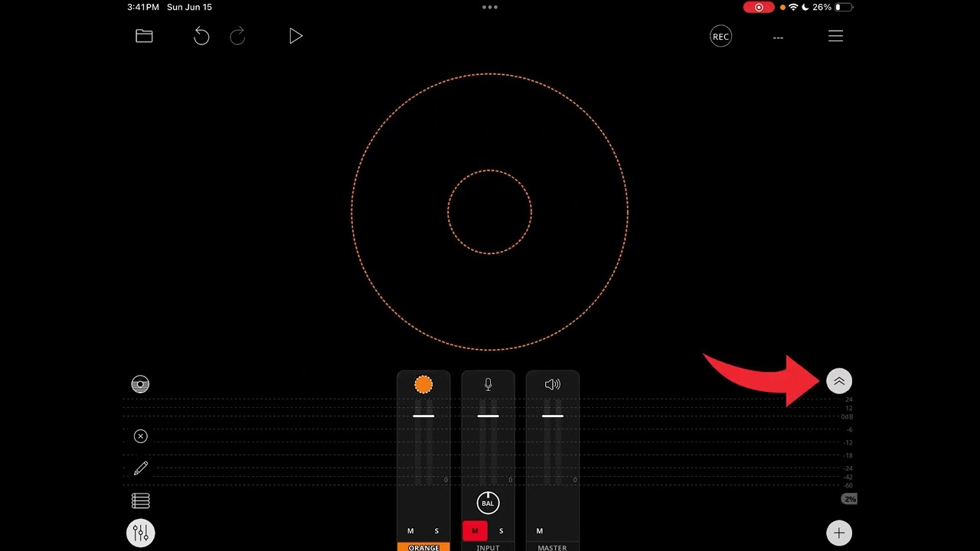
Task: Open the tracks list icon
Action: click(x=140, y=501)
